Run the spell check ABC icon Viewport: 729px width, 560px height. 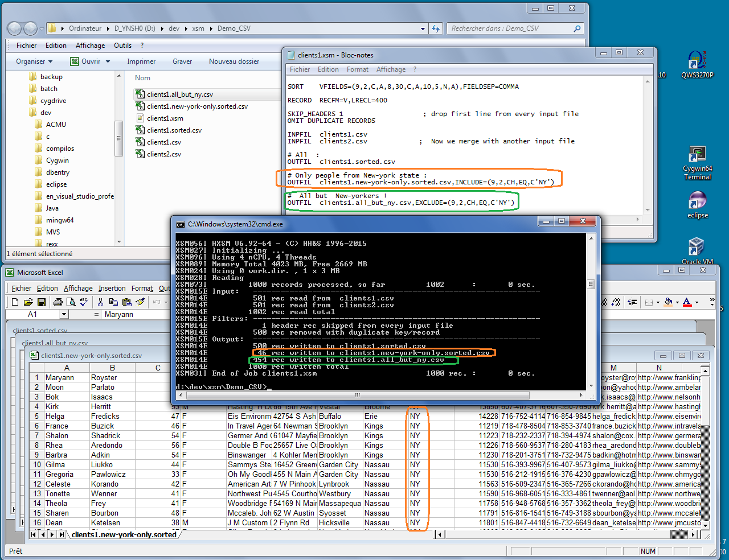click(x=84, y=302)
